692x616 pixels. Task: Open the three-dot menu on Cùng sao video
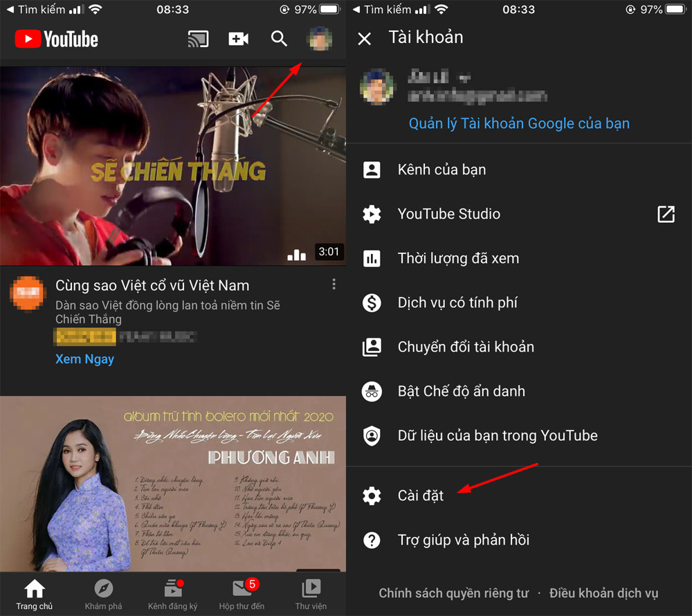click(x=334, y=284)
